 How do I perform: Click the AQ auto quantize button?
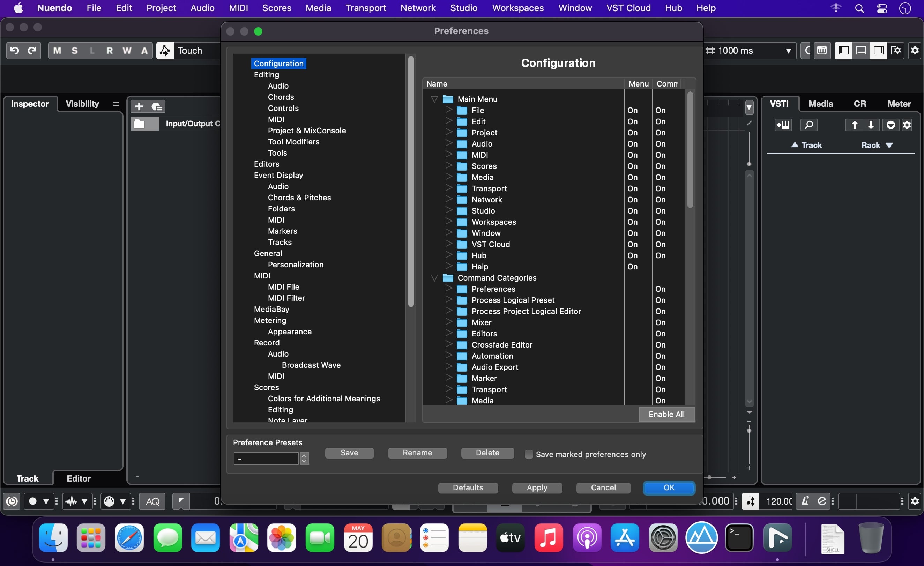coord(152,501)
